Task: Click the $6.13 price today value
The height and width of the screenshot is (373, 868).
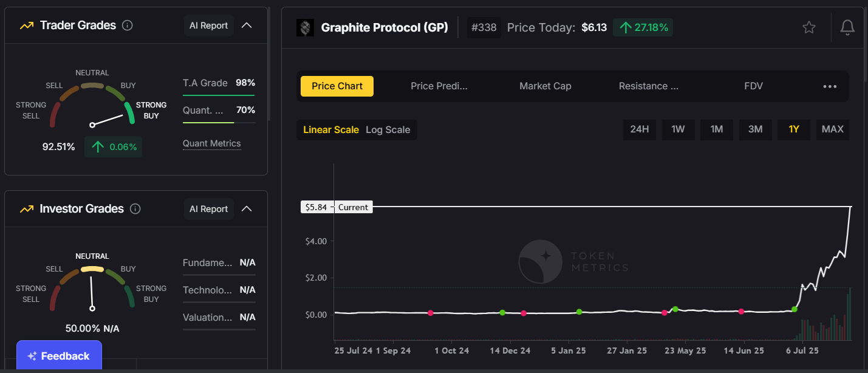Action: (x=594, y=27)
